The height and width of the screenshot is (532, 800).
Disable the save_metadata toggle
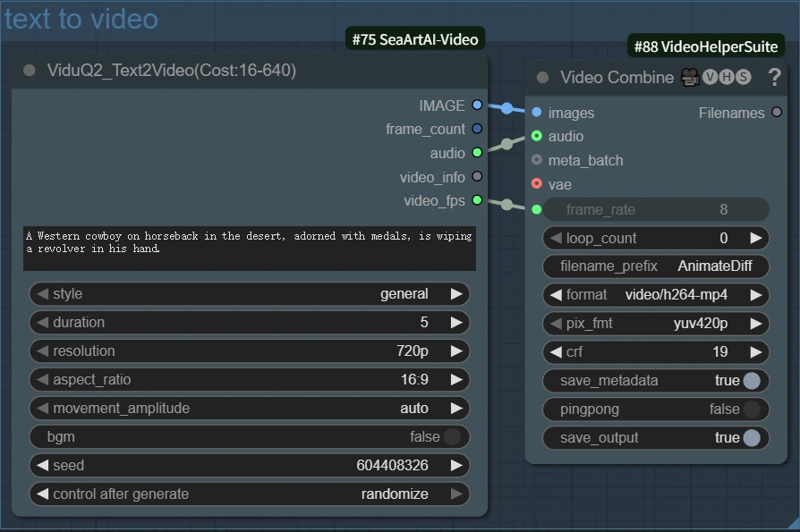coord(752,381)
